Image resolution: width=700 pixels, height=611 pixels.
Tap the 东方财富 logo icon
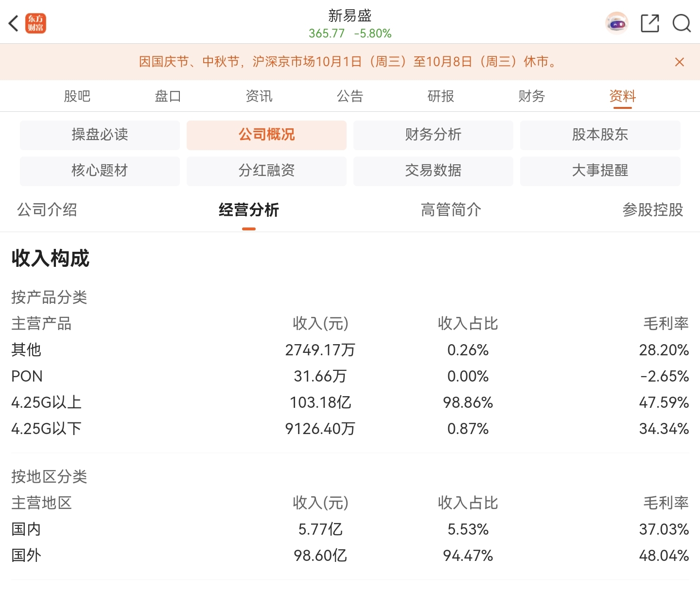(35, 23)
